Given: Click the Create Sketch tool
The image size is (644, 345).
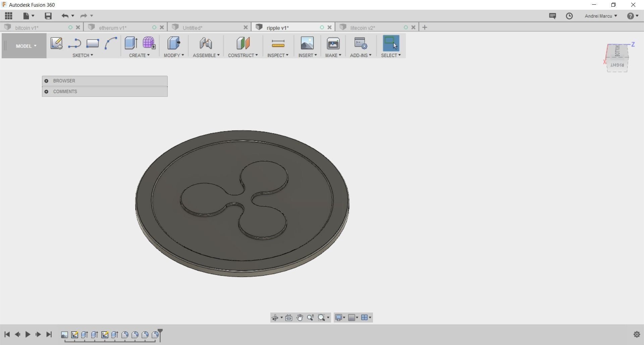Looking at the screenshot, I should (56, 43).
